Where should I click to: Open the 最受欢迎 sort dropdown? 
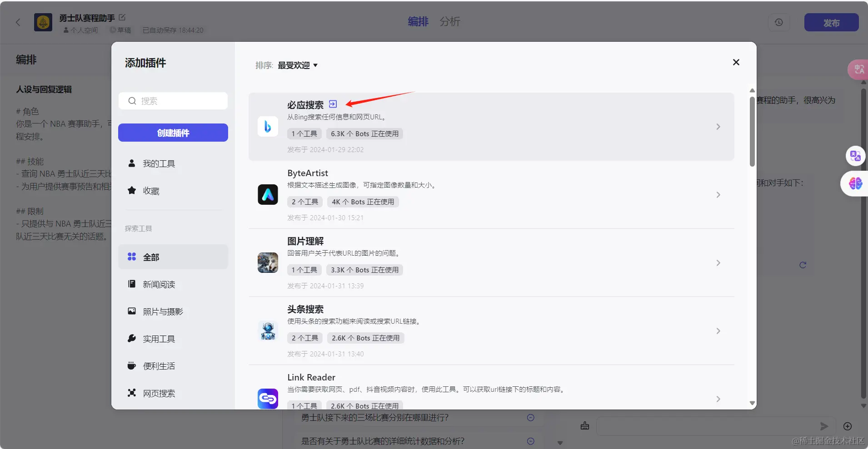tap(298, 65)
